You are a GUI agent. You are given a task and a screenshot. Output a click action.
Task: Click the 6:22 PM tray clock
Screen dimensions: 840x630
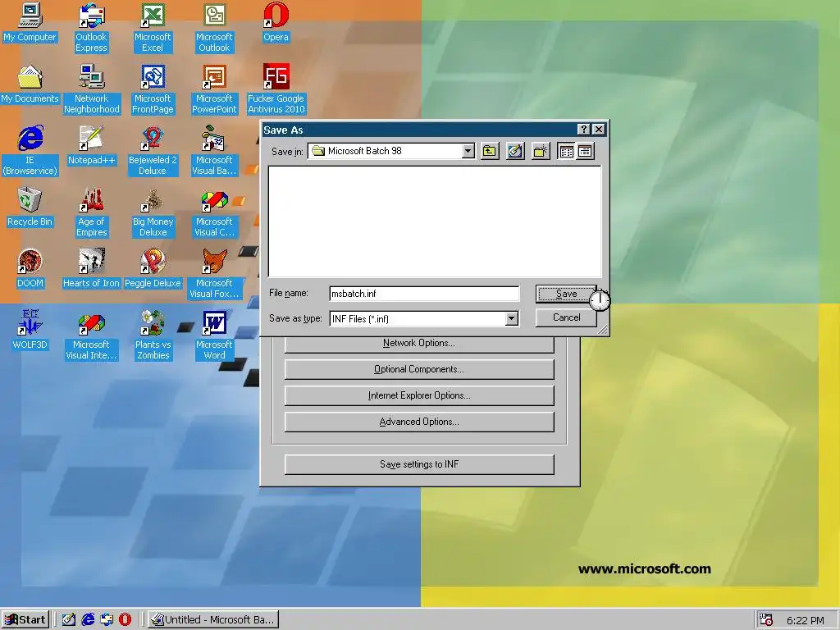point(806,620)
